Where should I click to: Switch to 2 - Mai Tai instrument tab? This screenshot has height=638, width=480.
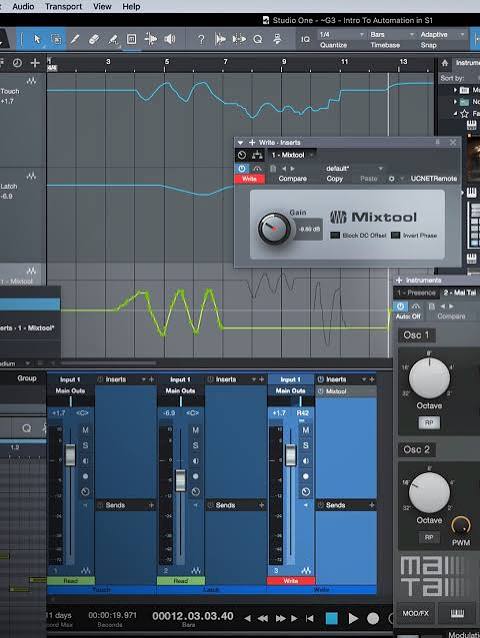tap(460, 293)
